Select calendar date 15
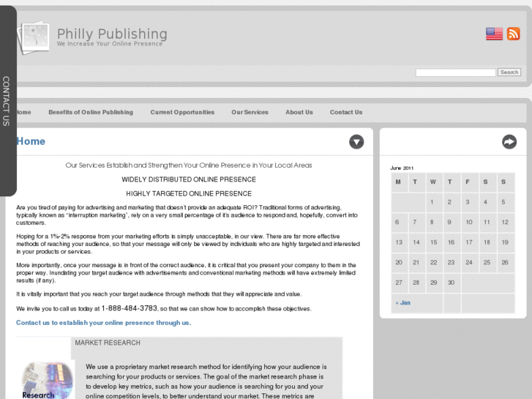The width and height of the screenshot is (532, 399). tap(434, 242)
